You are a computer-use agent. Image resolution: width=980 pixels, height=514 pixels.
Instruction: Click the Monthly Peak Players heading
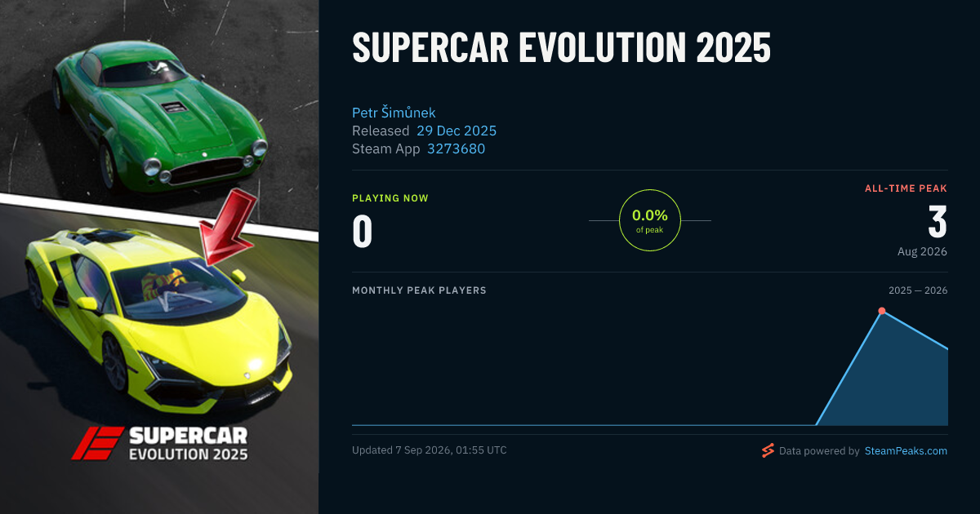coord(419,290)
